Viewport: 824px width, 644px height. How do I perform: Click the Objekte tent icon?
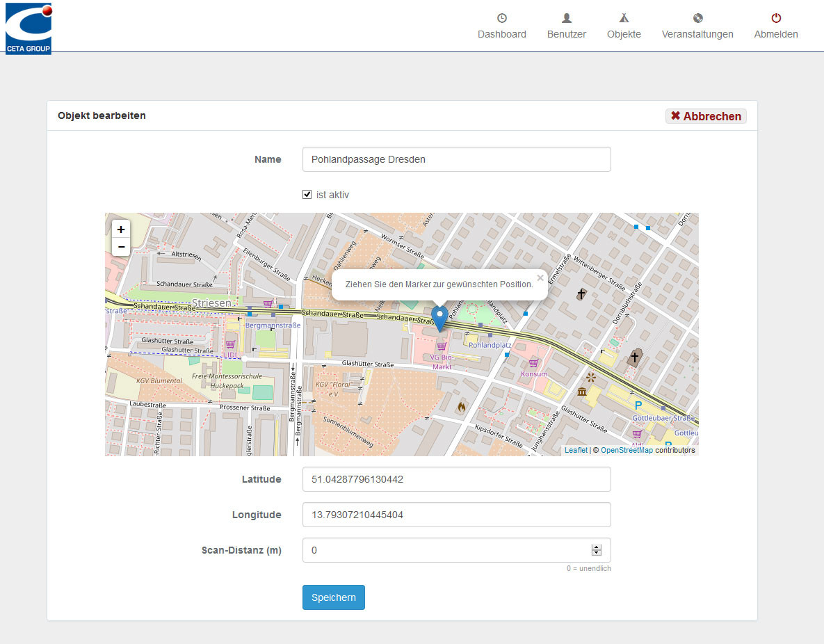pos(624,18)
